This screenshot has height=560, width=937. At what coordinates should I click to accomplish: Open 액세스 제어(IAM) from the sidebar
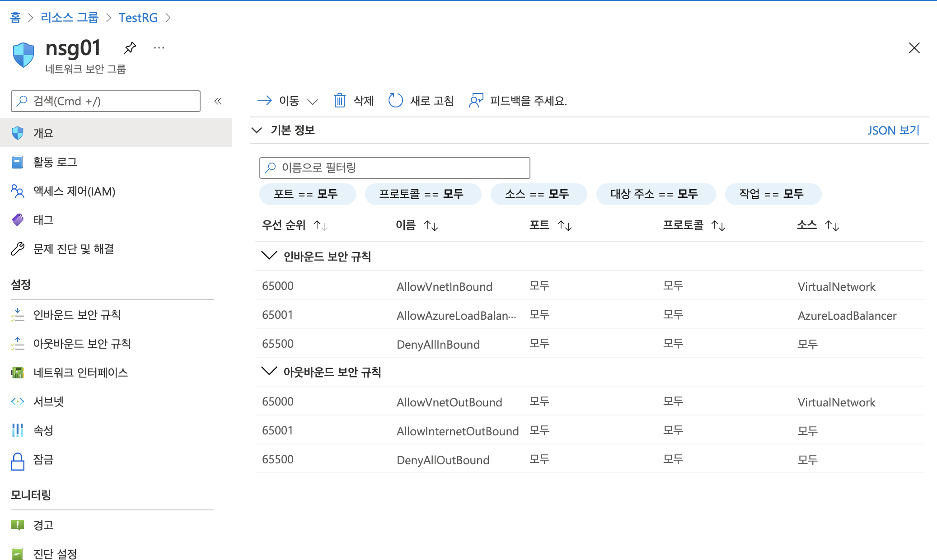[74, 191]
